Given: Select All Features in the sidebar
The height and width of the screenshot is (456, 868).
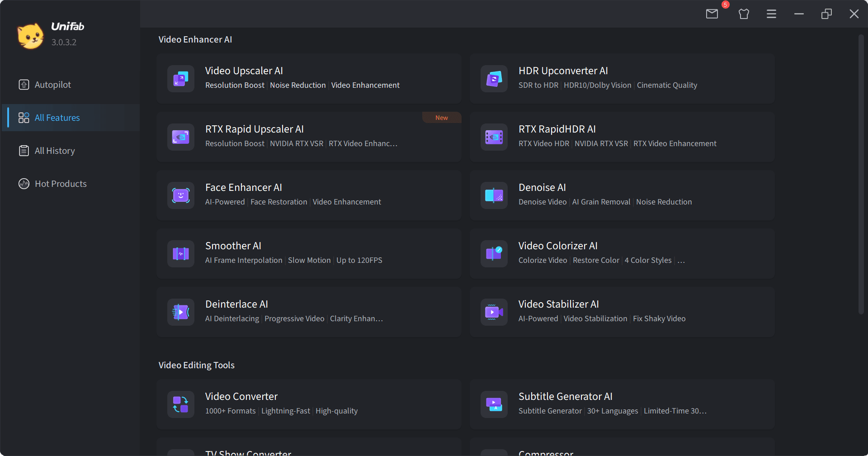Looking at the screenshot, I should [57, 118].
